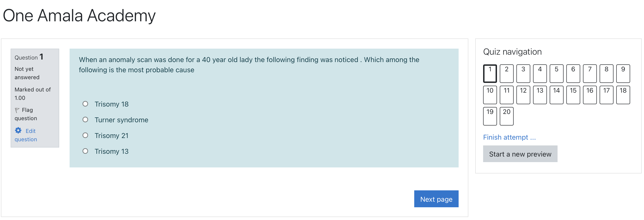Mark Trisomy 13 as the answer
Image resolution: width=644 pixels, height=220 pixels.
pyautogui.click(x=85, y=151)
